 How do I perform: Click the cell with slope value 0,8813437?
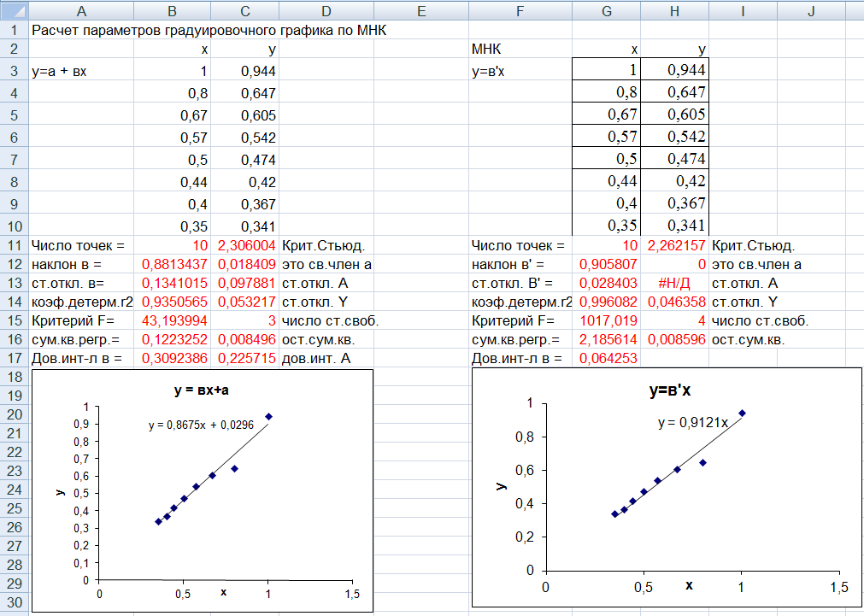[x=175, y=265]
